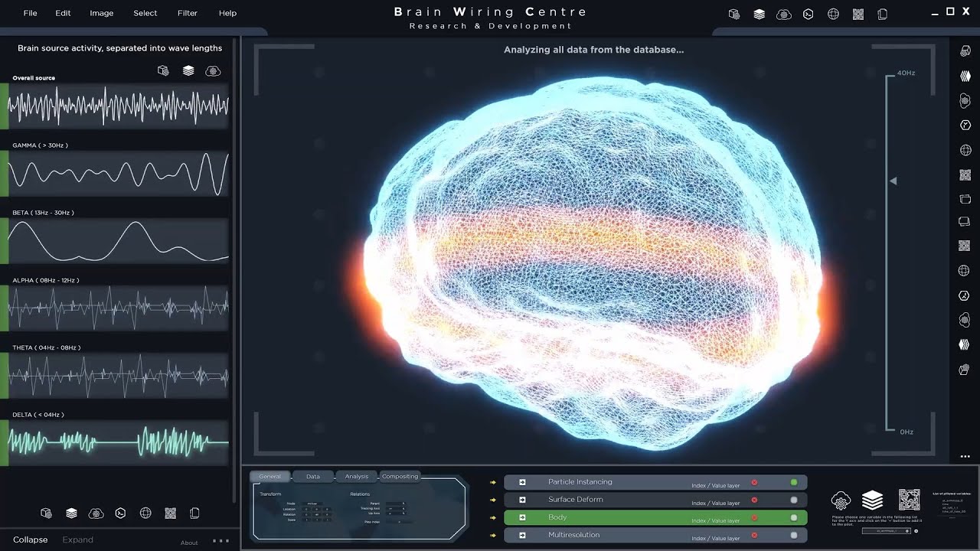The width and height of the screenshot is (980, 551).
Task: Click the yellow arrow beside Multiresolution
Action: 493,535
